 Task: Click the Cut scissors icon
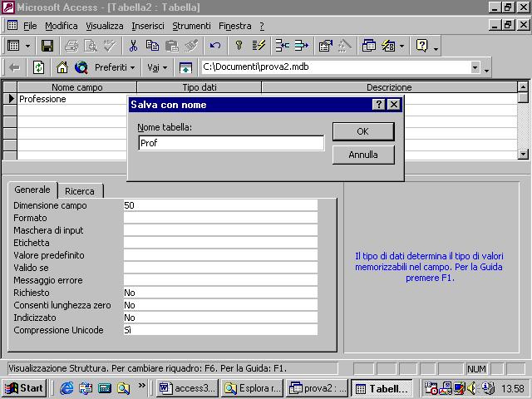[133, 46]
